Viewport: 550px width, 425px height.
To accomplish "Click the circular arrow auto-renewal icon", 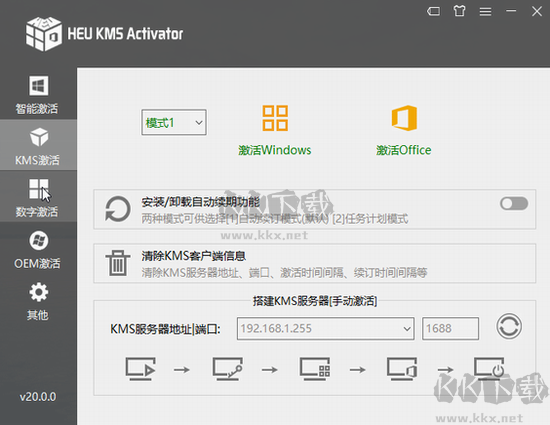I will click(x=118, y=209).
